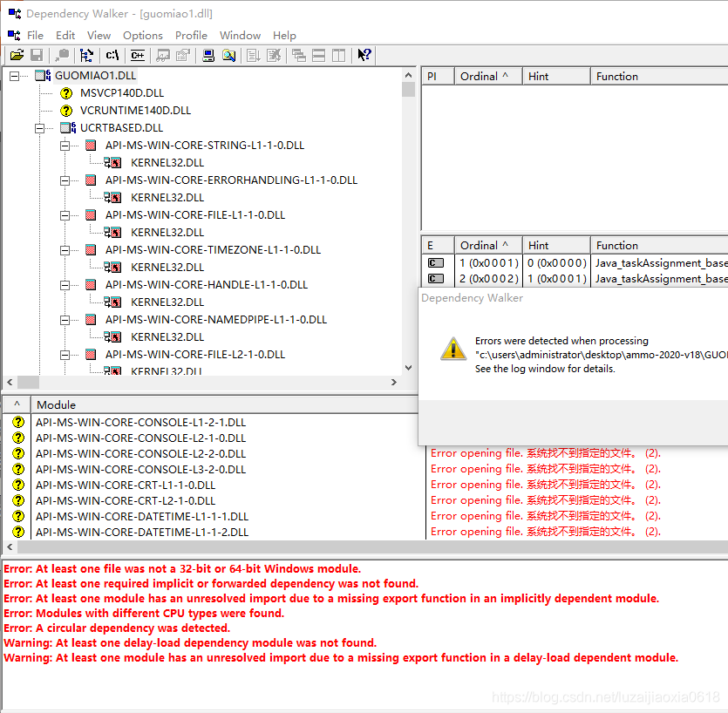Collapse the UCRTBASED.DLL tree node
The width and height of the screenshot is (728, 713).
click(39, 128)
